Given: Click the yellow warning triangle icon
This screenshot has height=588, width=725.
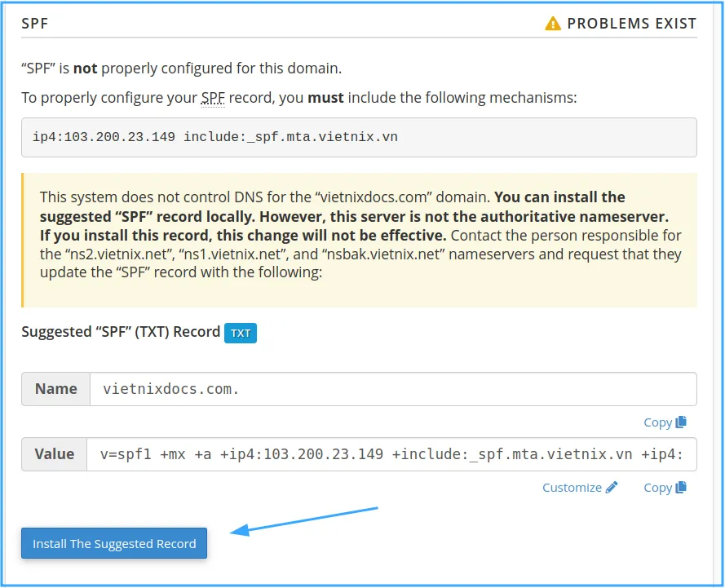Looking at the screenshot, I should [x=553, y=24].
